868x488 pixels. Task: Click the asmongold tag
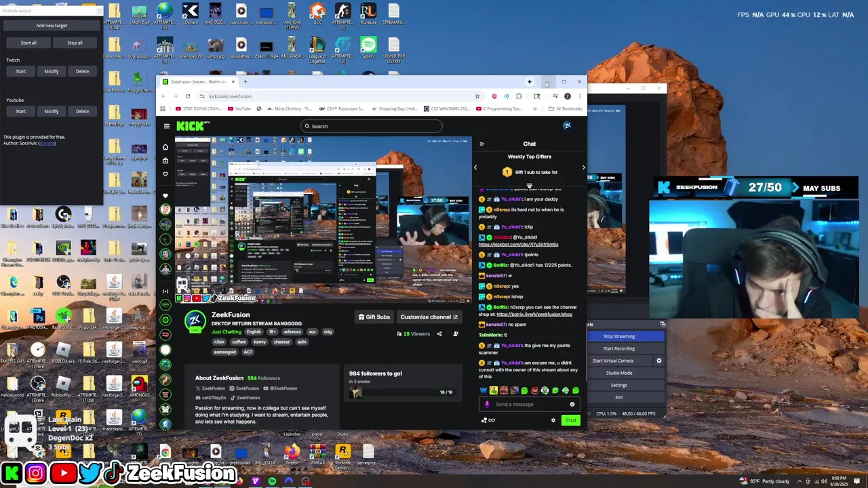coord(225,352)
